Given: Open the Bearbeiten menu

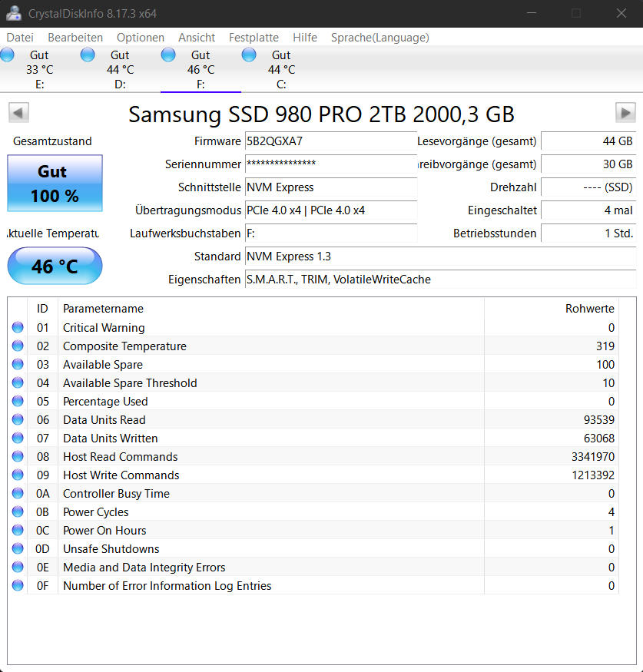Looking at the screenshot, I should click(x=75, y=38).
